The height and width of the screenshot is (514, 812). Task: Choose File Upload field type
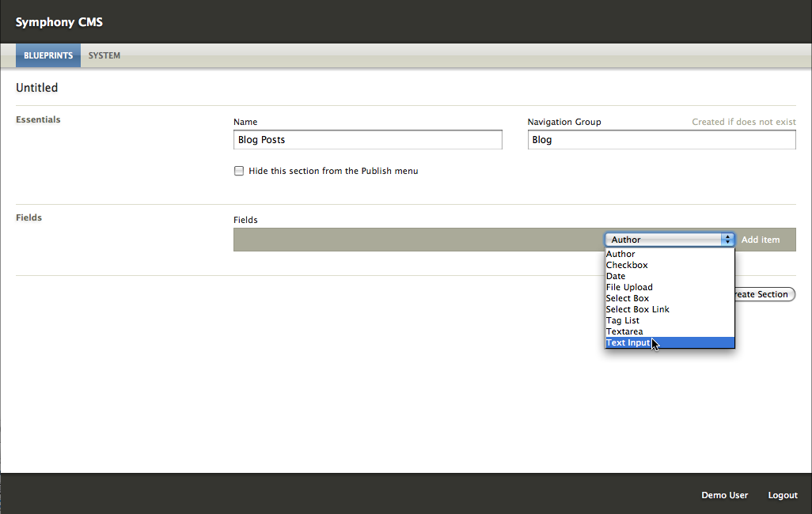629,287
